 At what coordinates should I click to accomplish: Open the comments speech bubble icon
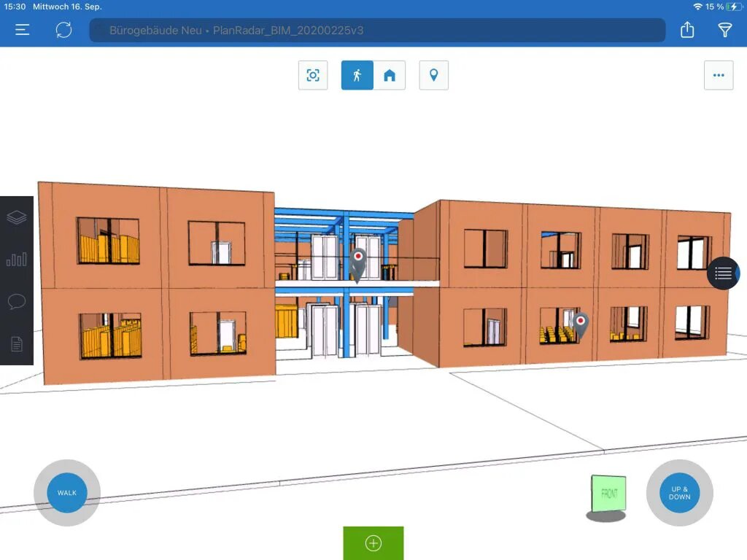tap(17, 301)
